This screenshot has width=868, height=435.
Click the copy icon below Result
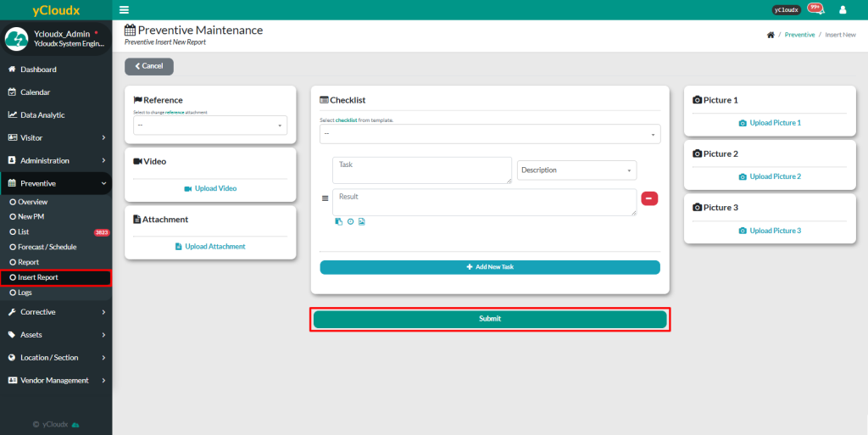[339, 221]
